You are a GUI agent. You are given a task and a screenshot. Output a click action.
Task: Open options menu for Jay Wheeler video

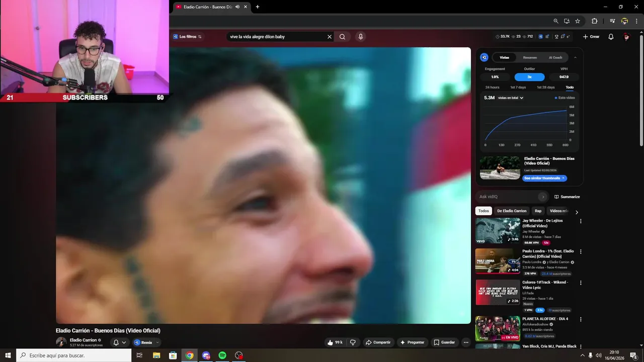tap(581, 221)
